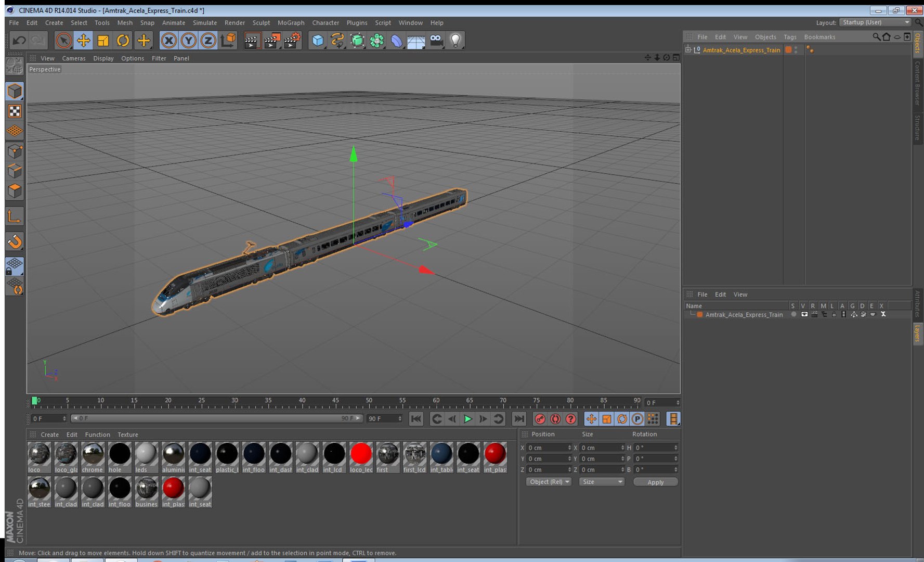
Task: Open the viewport Cameras menu
Action: pyautogui.click(x=74, y=58)
